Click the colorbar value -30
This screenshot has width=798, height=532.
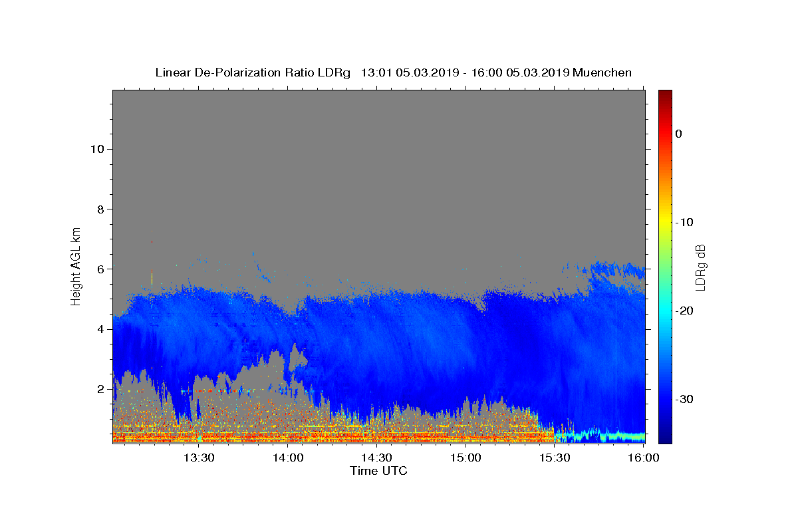[x=683, y=400]
